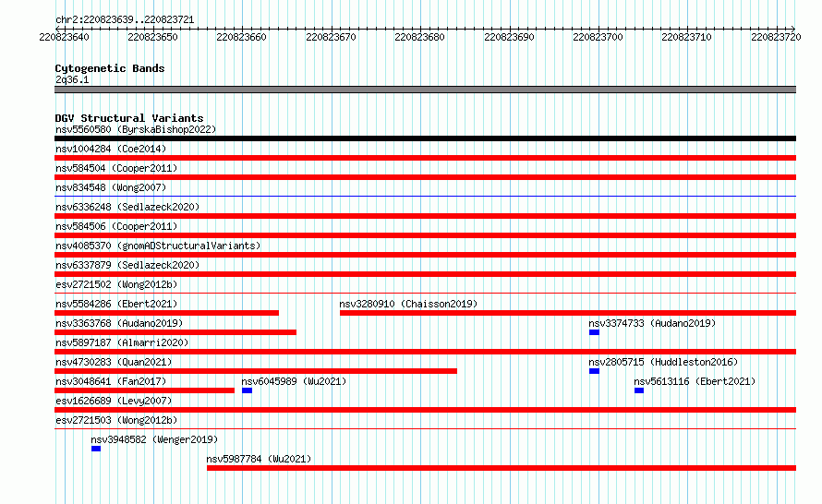Screen dimensions: 822x504
Task: Open variant nsv1004284 (Coe2014)
Action: click(x=111, y=149)
